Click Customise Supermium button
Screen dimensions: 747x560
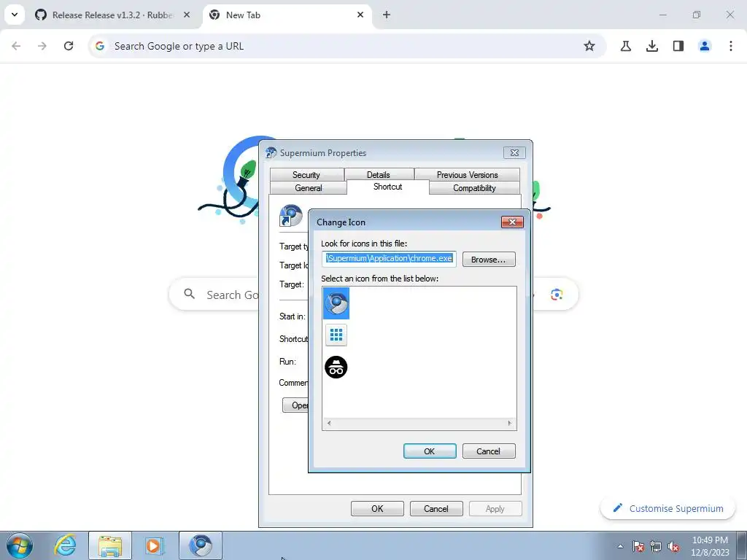coord(668,508)
